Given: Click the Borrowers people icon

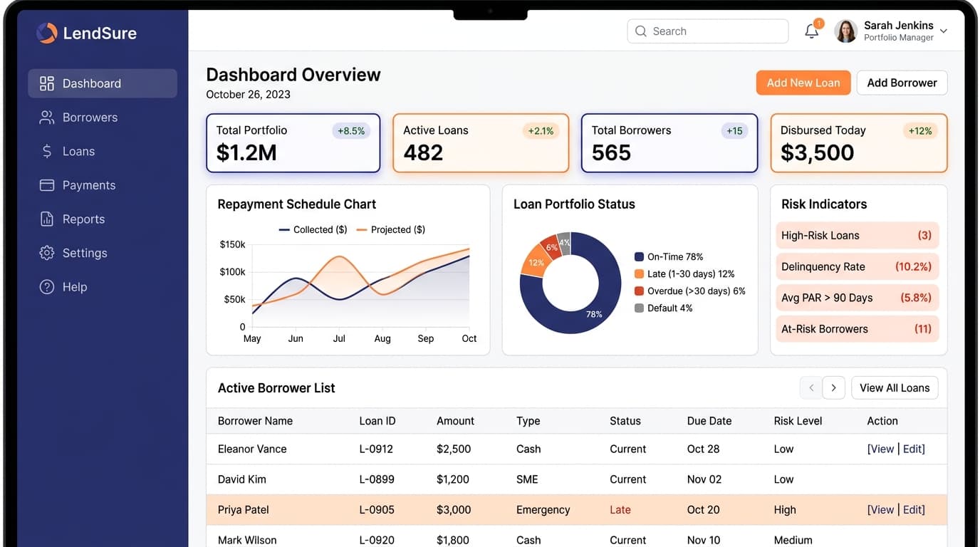Looking at the screenshot, I should tap(47, 118).
